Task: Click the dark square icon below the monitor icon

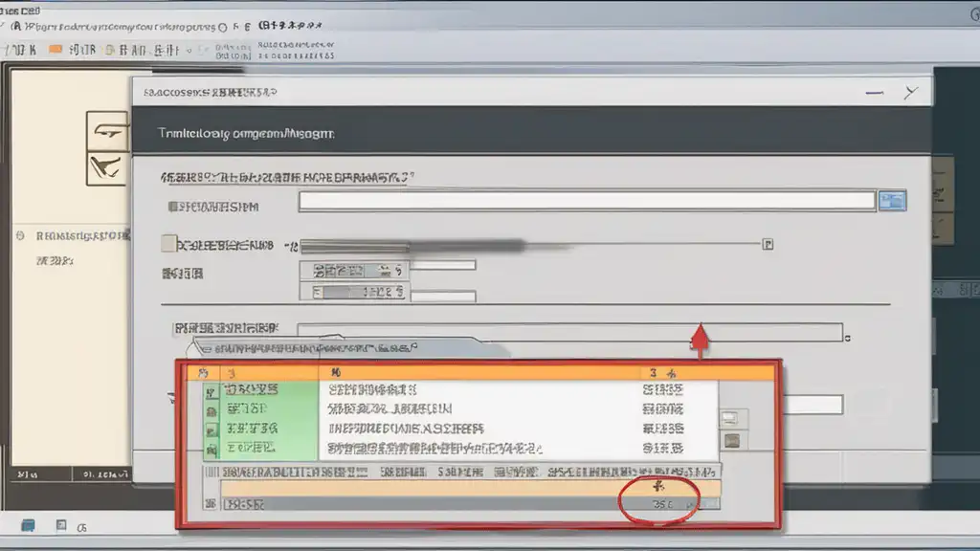Action: pos(732,441)
